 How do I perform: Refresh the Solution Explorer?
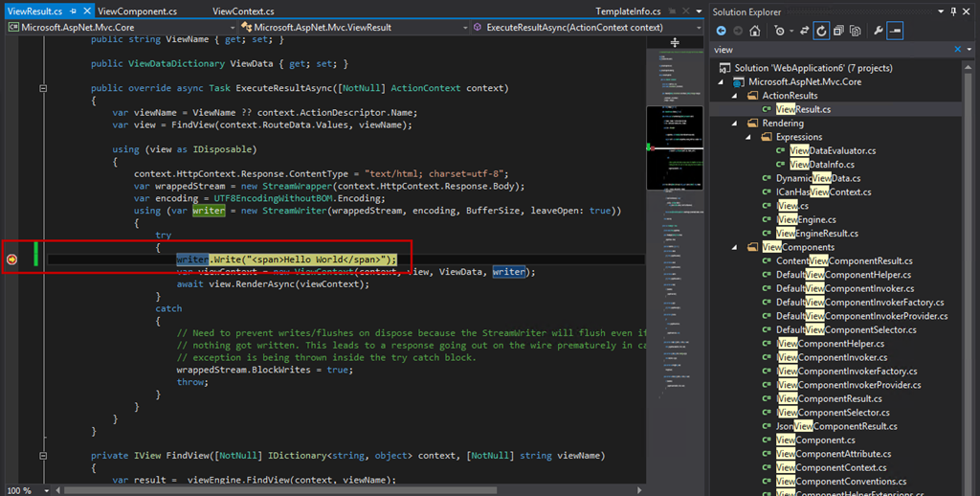[821, 31]
